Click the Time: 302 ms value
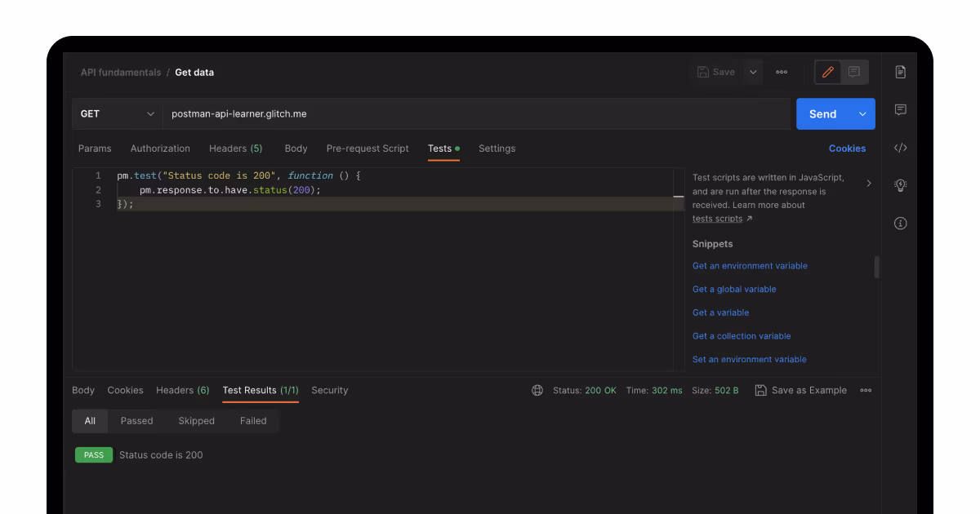Viewport: 980px width, 514px height. point(654,390)
